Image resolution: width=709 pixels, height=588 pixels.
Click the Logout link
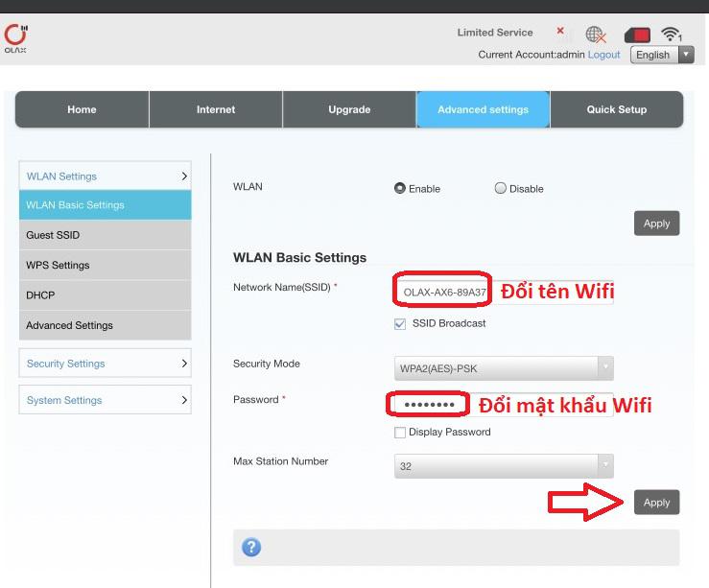coord(604,55)
